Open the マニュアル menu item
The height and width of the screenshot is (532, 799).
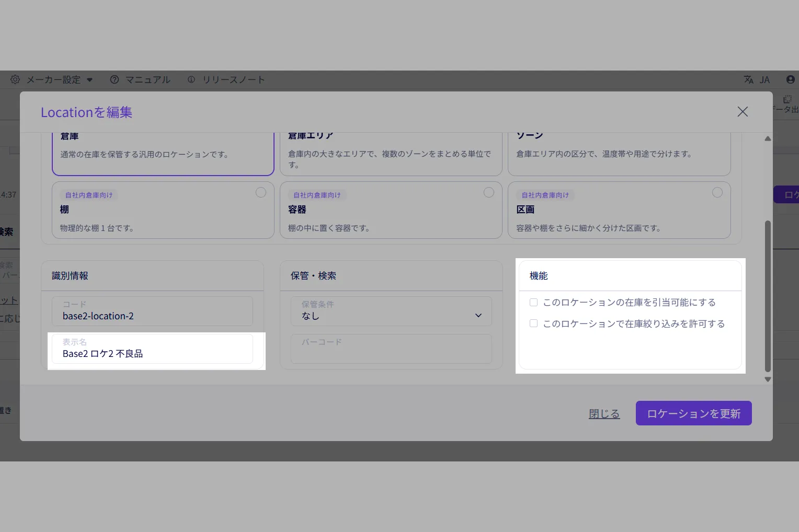147,79
